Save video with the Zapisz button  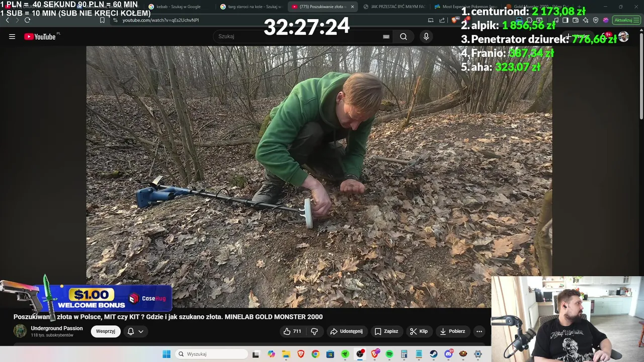tap(386, 331)
